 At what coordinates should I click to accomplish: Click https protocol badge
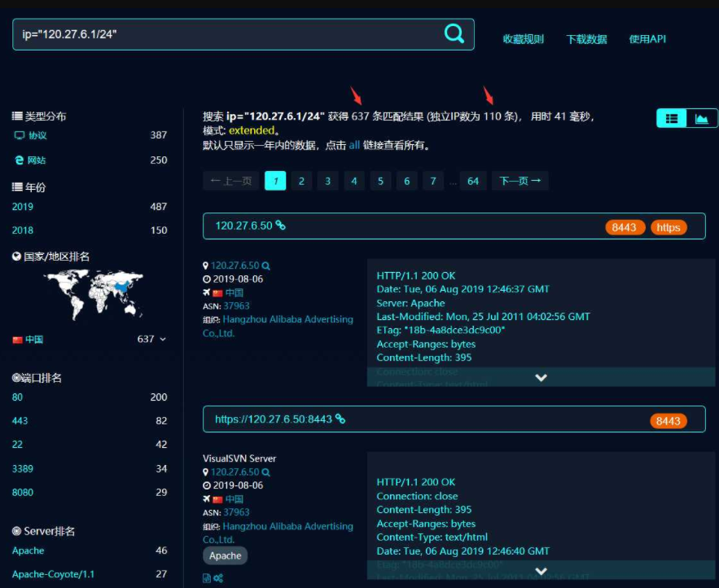click(x=668, y=227)
